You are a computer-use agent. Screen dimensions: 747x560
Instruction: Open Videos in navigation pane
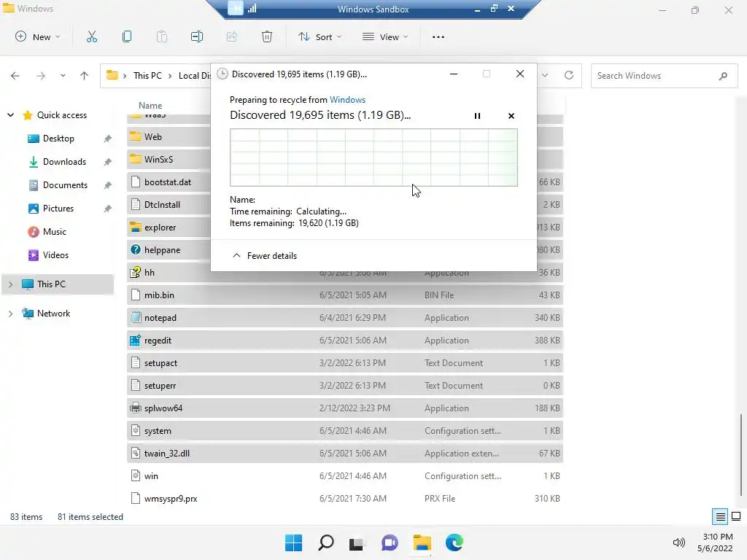click(55, 255)
